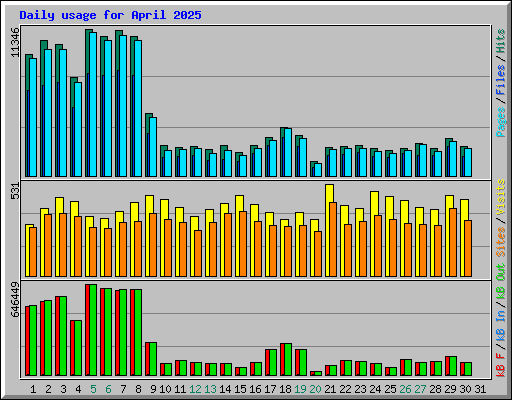Viewport: 512px width, 400px height.
Task: Click the 'Hits' legend label
Action: tap(501, 41)
